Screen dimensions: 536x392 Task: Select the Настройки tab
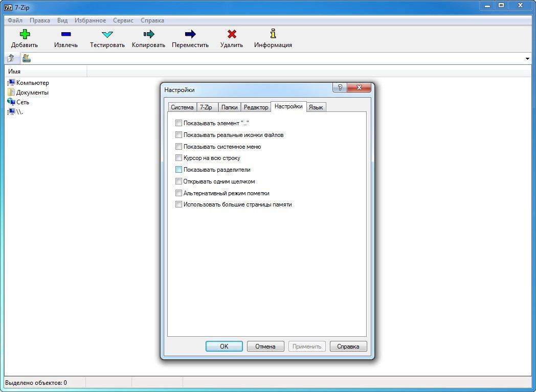(288, 106)
